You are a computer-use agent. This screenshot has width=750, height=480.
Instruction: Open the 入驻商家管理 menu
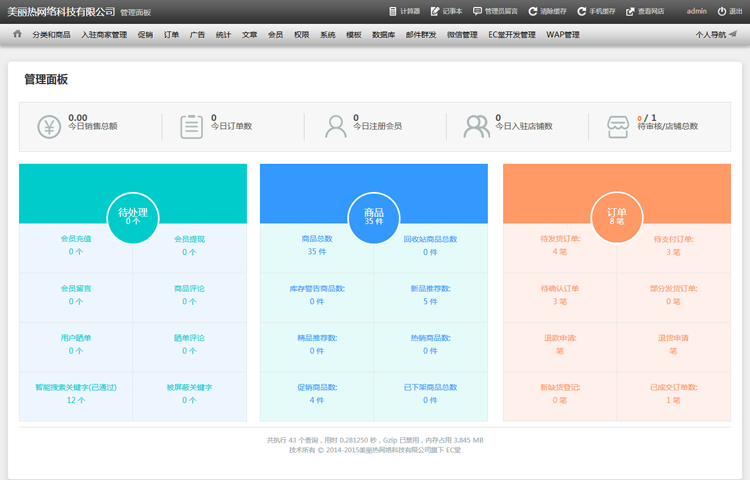(104, 34)
